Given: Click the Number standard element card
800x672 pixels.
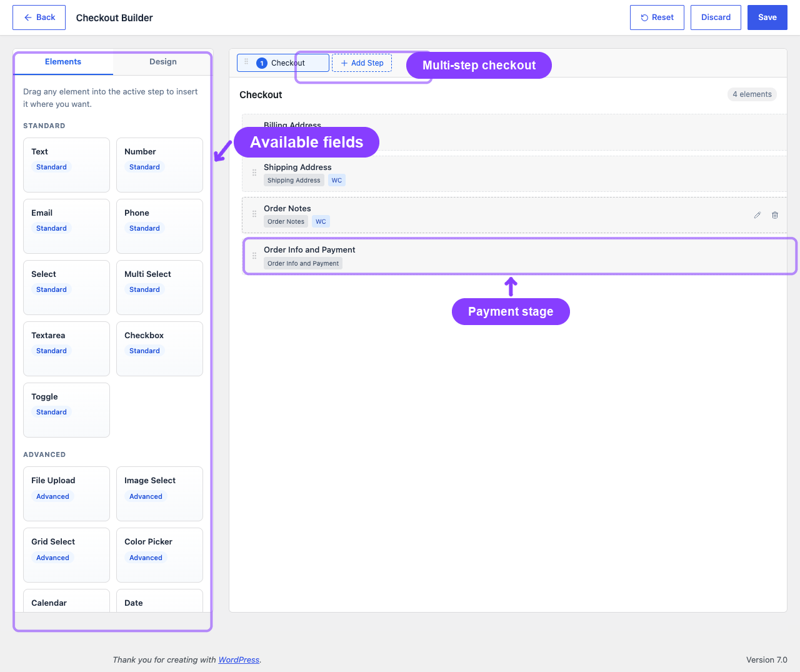Looking at the screenshot, I should (159, 165).
